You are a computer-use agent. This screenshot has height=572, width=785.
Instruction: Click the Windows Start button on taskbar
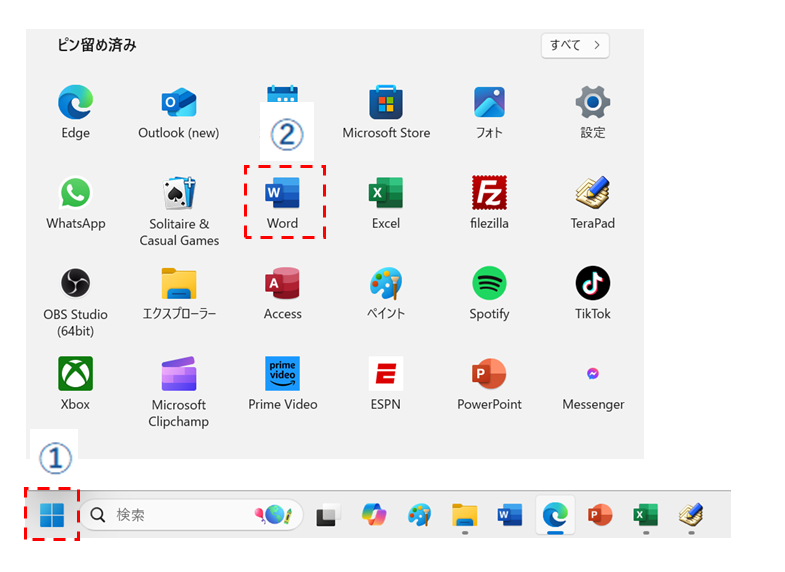(x=51, y=515)
